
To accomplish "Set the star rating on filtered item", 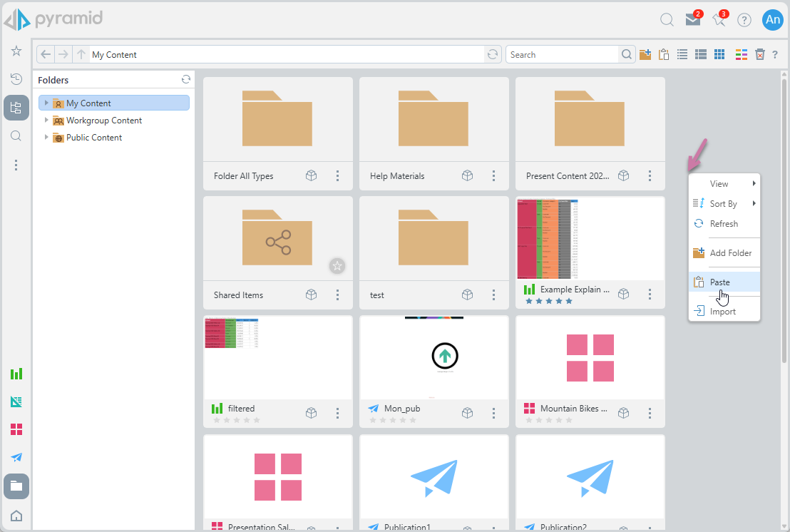I will (x=237, y=420).
